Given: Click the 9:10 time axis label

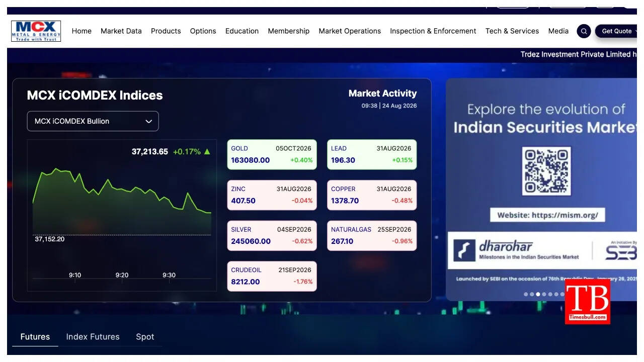Looking at the screenshot, I should [75, 275].
